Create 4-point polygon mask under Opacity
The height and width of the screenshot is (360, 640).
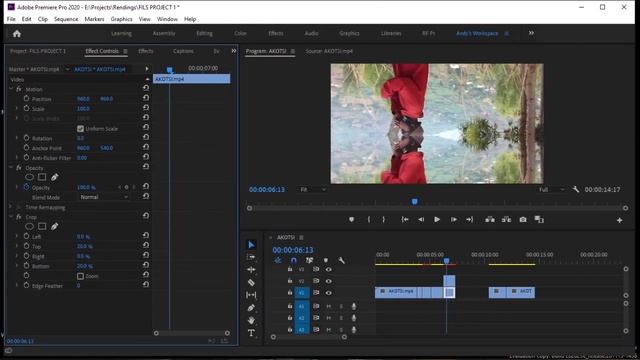pyautogui.click(x=42, y=177)
